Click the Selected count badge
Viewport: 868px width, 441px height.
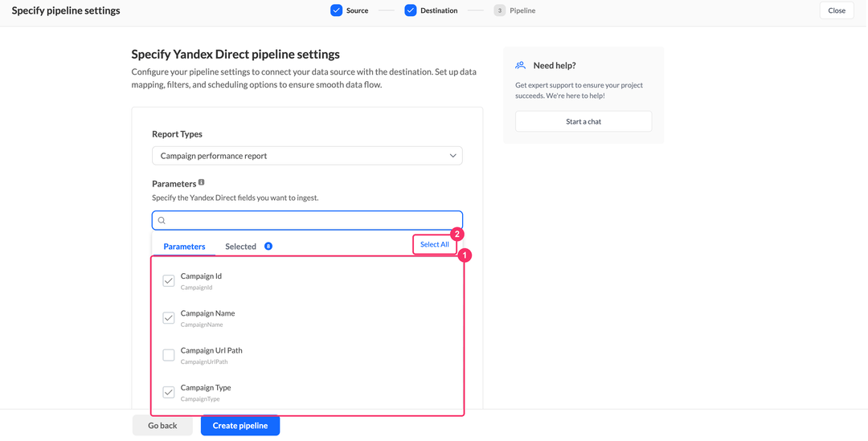pos(268,247)
